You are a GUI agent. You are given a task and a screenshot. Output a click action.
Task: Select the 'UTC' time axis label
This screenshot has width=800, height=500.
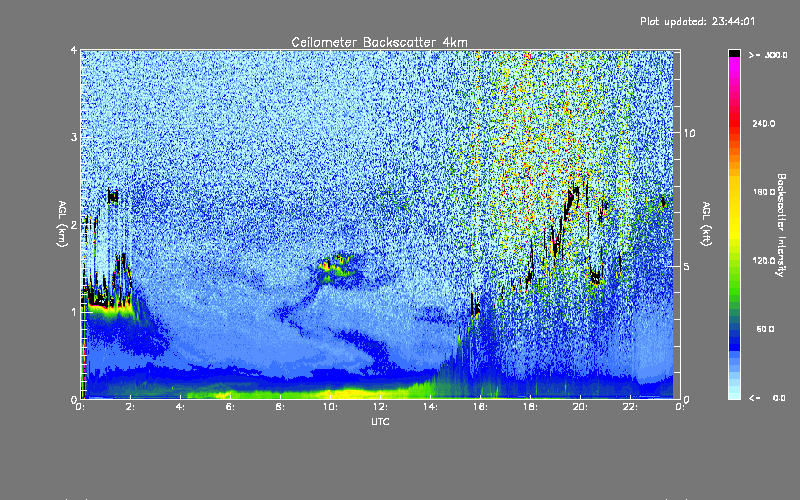(x=380, y=421)
